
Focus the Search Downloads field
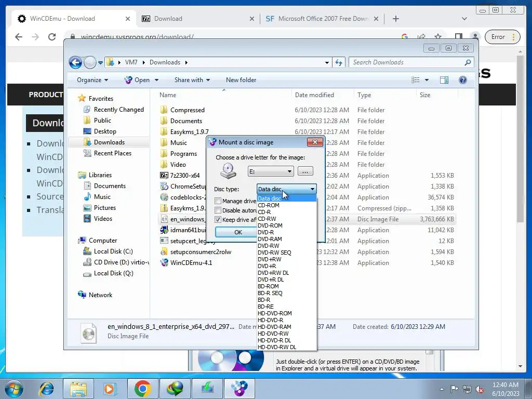point(406,62)
